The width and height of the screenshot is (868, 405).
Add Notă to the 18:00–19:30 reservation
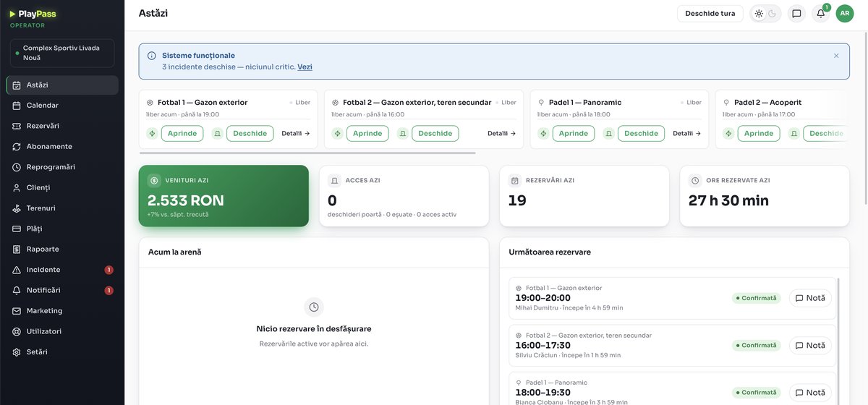pyautogui.click(x=810, y=393)
